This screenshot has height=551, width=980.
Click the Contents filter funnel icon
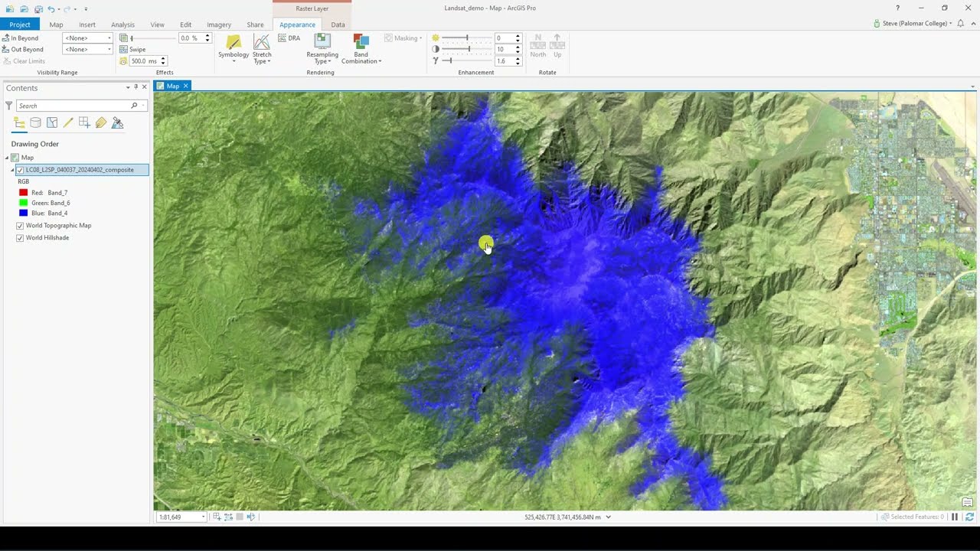click(9, 106)
